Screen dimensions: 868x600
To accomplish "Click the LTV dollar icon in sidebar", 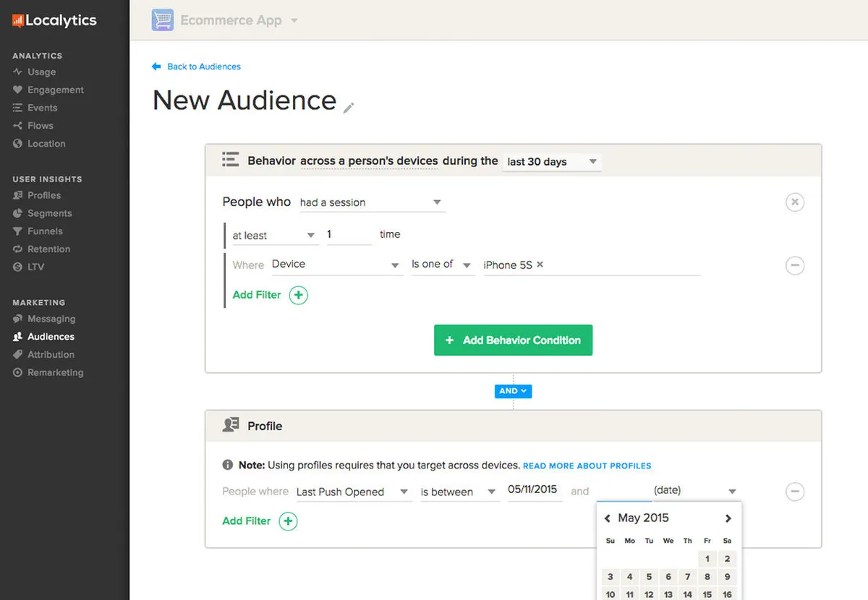I will 18,267.
